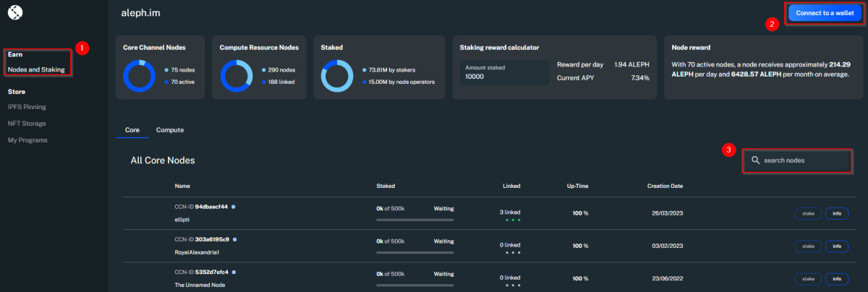
Task: Click '15.00M by node operators' legend entry
Action: 398,82
